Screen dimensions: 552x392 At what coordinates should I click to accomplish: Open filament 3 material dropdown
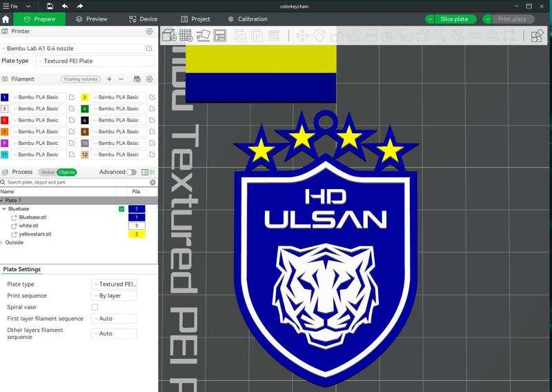(39, 108)
